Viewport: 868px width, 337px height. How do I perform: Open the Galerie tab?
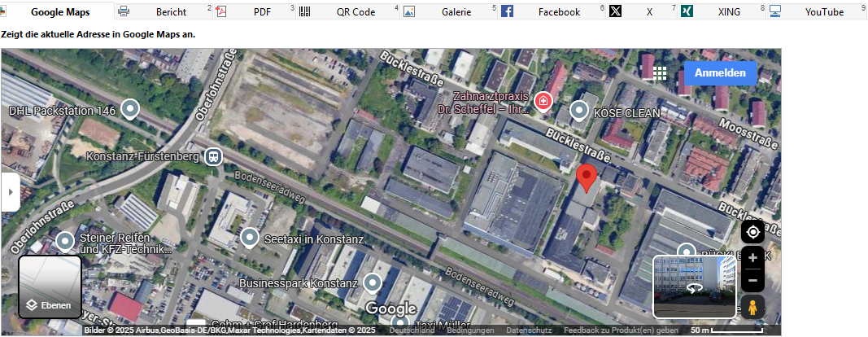[450, 11]
